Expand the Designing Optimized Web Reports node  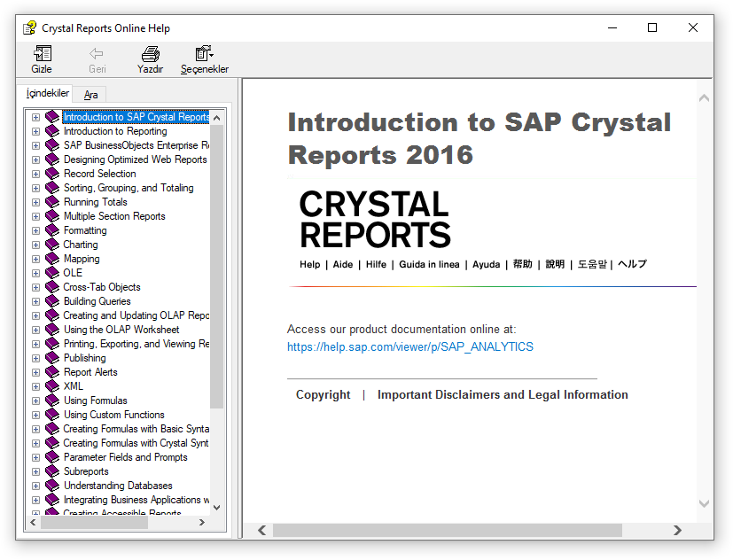35,159
